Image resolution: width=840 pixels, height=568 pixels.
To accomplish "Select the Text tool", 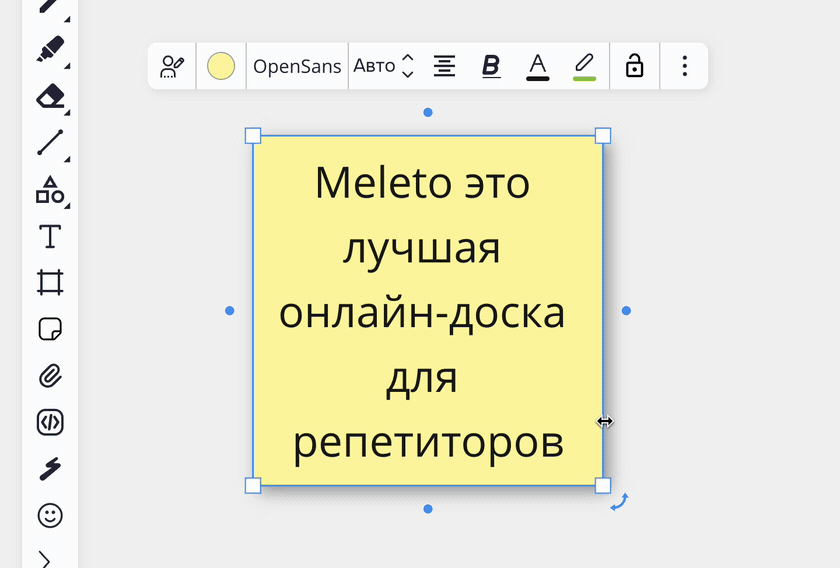I will tap(50, 236).
